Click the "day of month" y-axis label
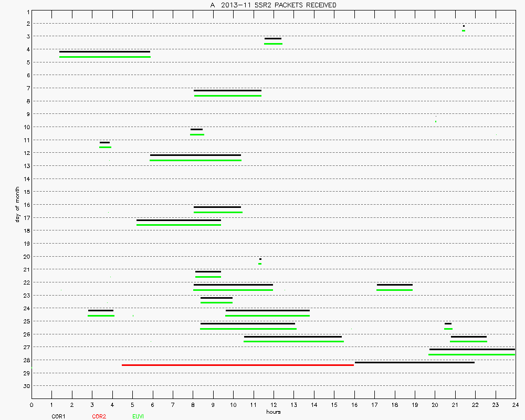Screen dimensions: 525x420 tap(17, 204)
